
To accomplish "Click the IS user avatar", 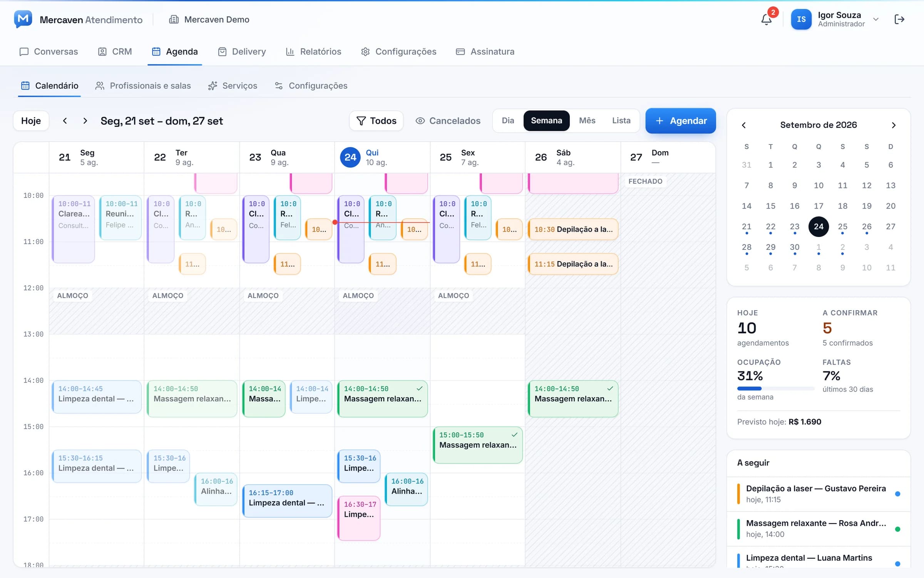I will click(x=801, y=19).
